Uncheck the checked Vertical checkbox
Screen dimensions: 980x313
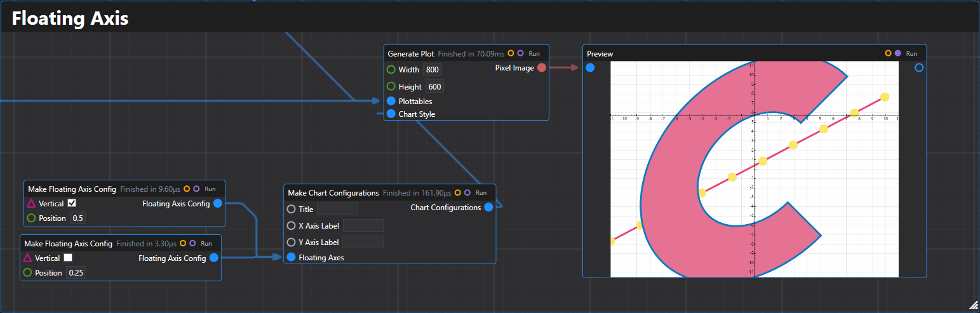click(72, 203)
